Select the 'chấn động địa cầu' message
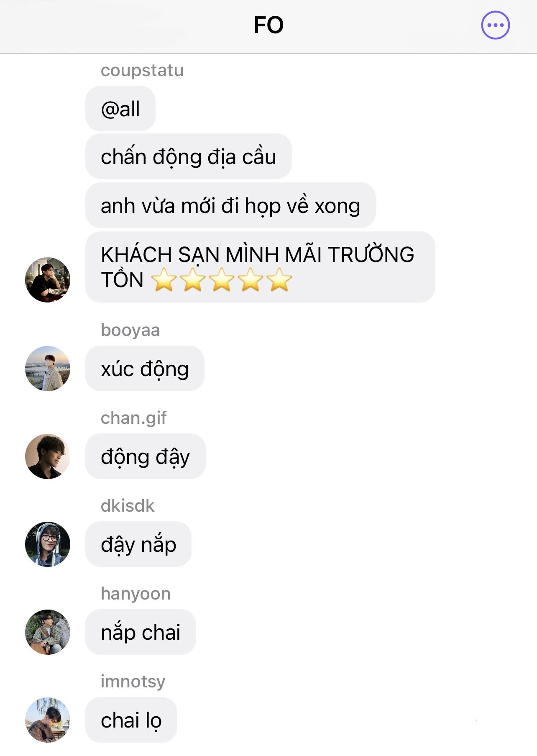Viewport: 537px width, 756px height. pos(189,156)
